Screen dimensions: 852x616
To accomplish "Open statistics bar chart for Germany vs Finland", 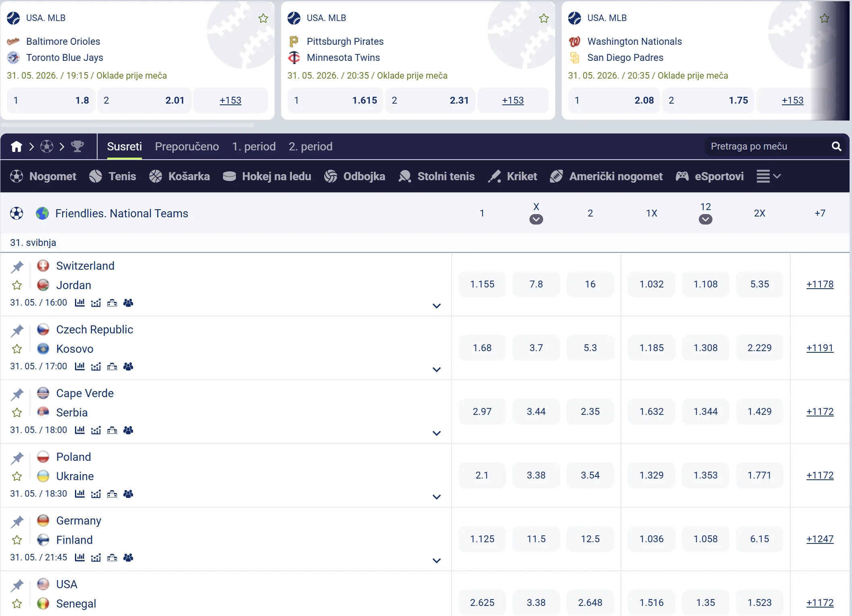I will [x=80, y=558].
